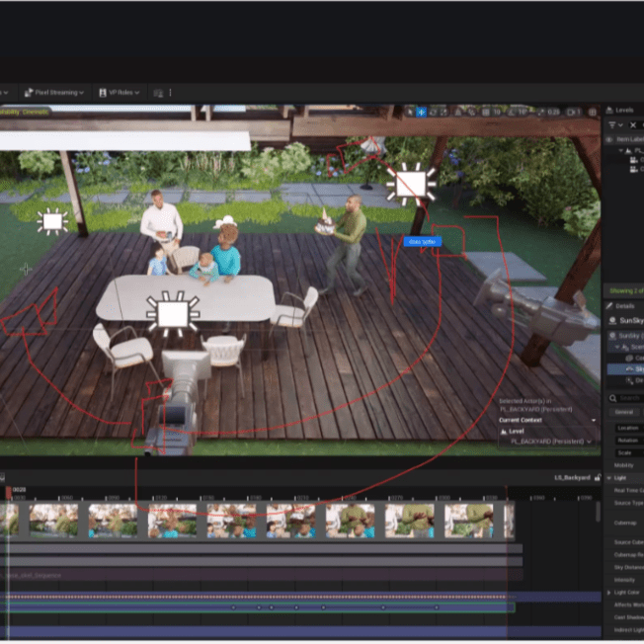Click the Rotation transform label dropdown

(x=628, y=441)
